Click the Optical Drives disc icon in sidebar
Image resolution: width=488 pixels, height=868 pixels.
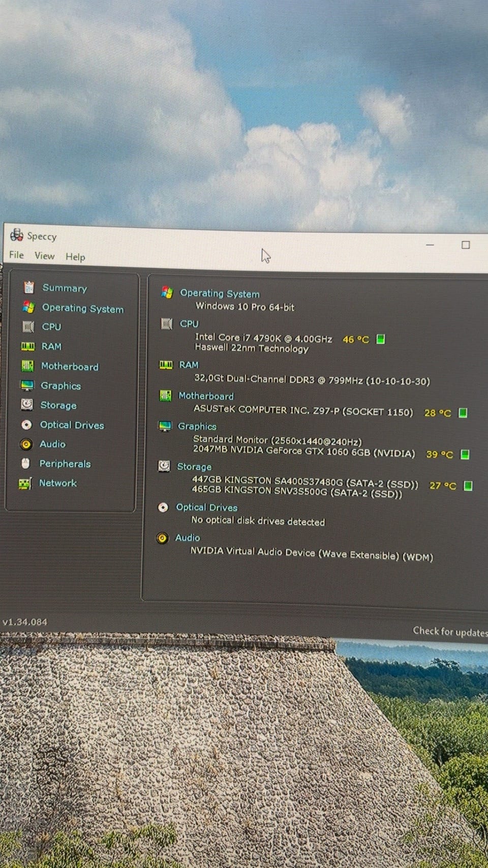pyautogui.click(x=26, y=425)
